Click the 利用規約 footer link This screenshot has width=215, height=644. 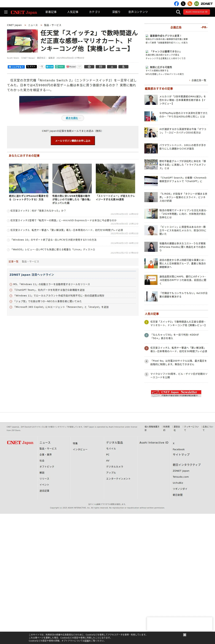(166, 428)
